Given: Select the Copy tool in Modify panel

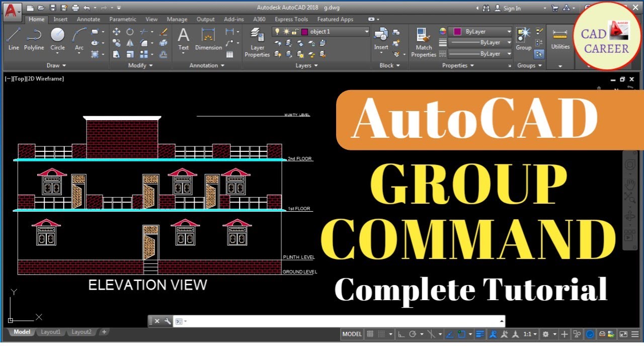Looking at the screenshot, I should pyautogui.click(x=116, y=43).
